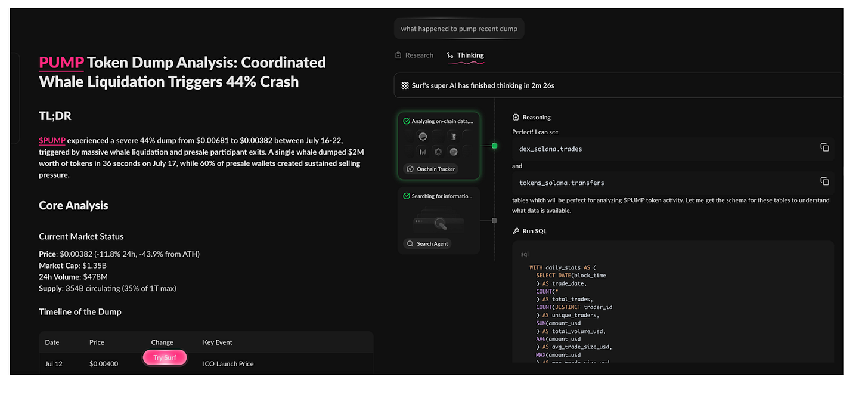Click the green check on Searching for information
This screenshot has width=868, height=395.
tap(407, 196)
